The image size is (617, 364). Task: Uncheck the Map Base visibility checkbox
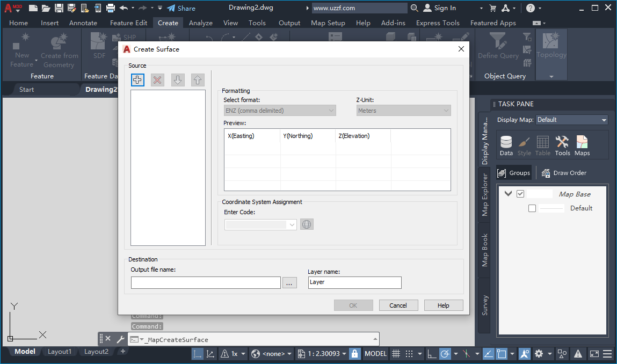click(520, 193)
